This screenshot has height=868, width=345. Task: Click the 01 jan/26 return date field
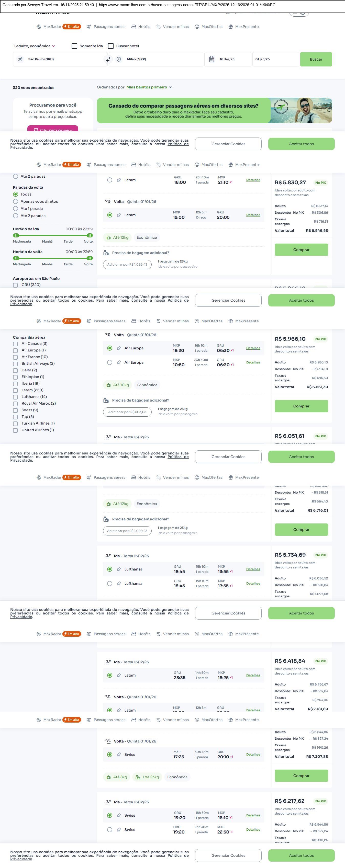point(275,59)
